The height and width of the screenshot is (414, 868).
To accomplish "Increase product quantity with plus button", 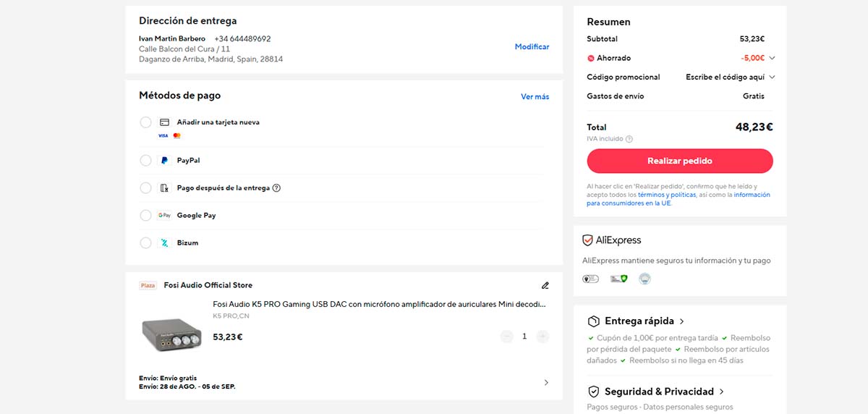I will tap(542, 337).
